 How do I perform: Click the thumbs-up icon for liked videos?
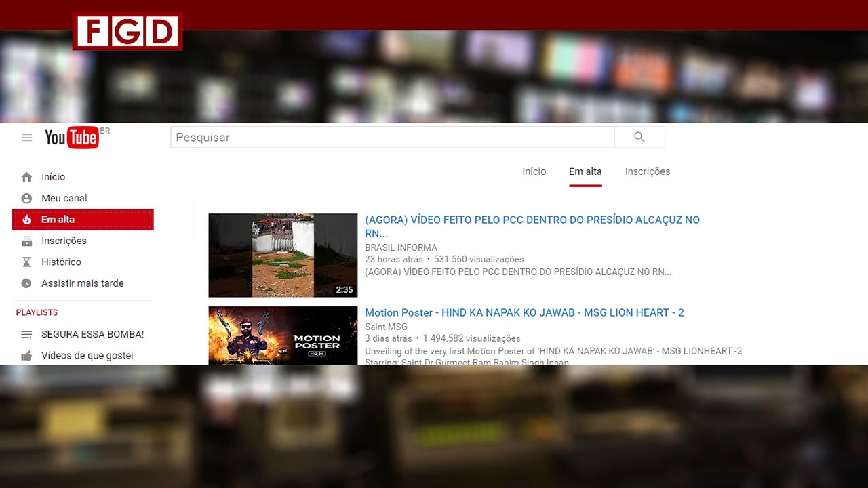click(x=26, y=356)
